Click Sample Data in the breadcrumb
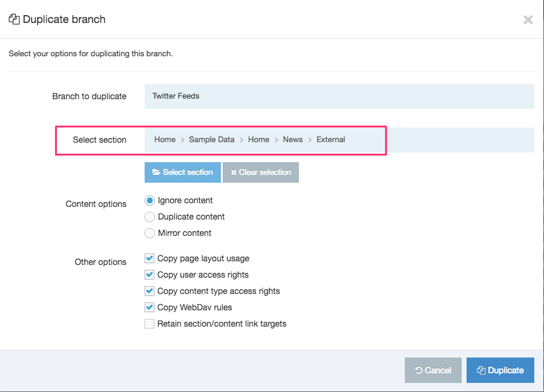This screenshot has height=392, width=544. click(211, 140)
